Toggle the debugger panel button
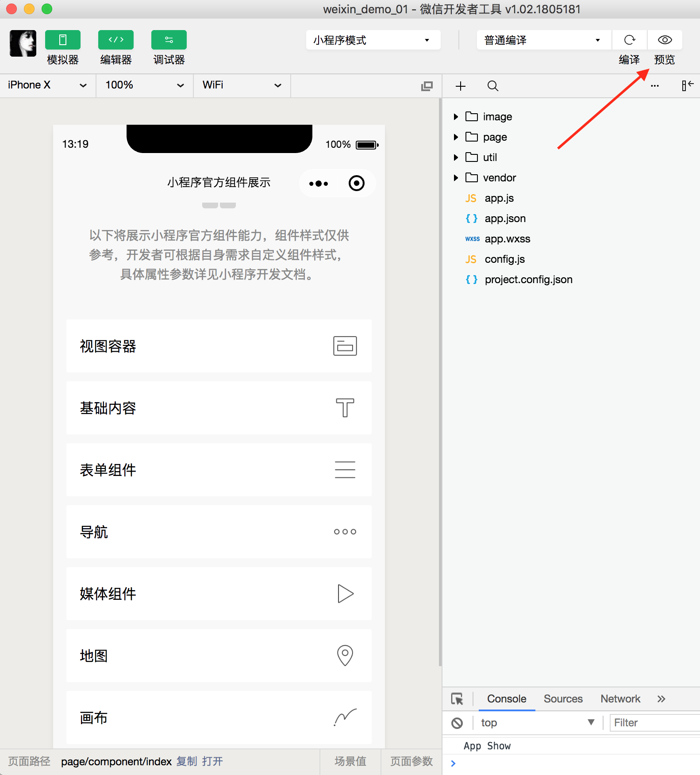 pos(169,40)
